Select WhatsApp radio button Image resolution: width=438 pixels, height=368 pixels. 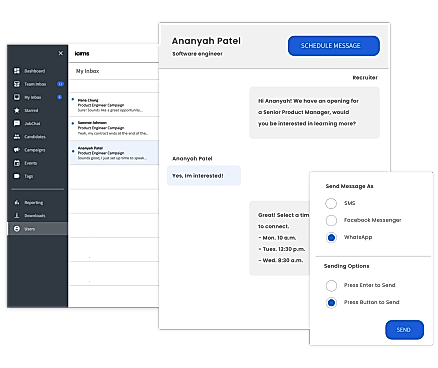point(331,237)
